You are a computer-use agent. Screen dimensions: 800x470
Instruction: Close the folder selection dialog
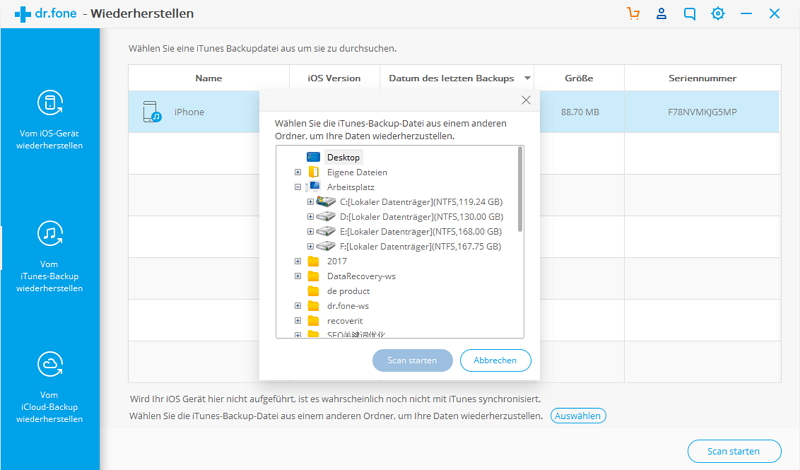[x=526, y=100]
